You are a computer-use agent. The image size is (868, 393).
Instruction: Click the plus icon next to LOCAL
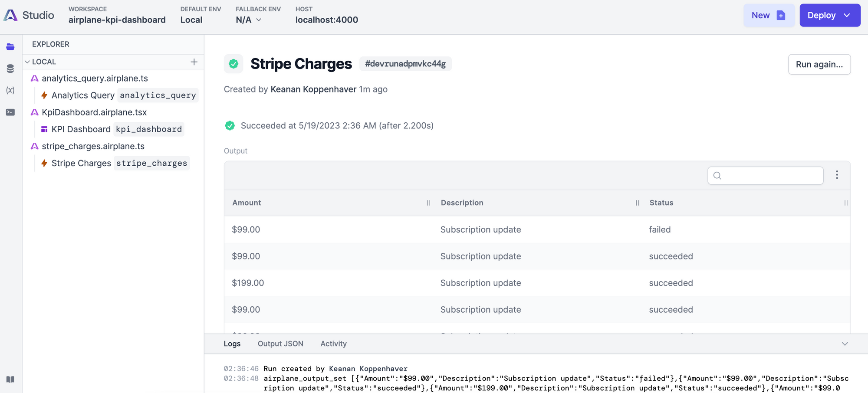click(194, 62)
